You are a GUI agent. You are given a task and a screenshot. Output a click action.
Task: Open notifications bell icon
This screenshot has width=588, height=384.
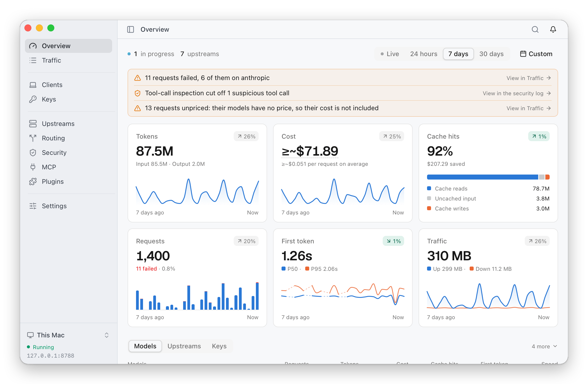pyautogui.click(x=553, y=29)
